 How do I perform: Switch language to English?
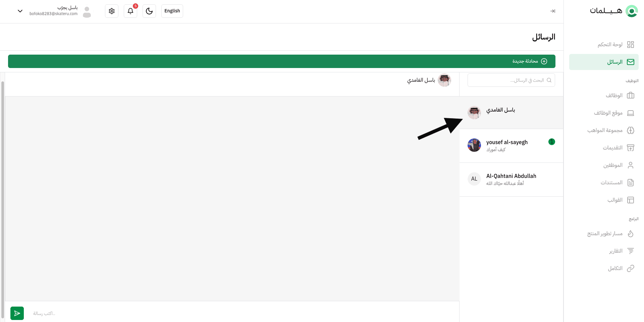coord(172,11)
